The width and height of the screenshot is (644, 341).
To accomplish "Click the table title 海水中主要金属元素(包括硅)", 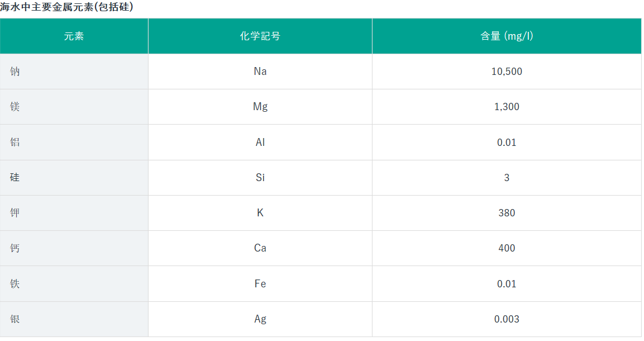I will pyautogui.click(x=66, y=7).
